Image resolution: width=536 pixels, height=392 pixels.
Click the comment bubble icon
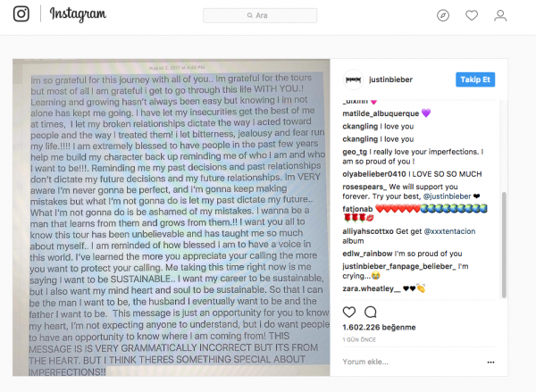pos(371,312)
